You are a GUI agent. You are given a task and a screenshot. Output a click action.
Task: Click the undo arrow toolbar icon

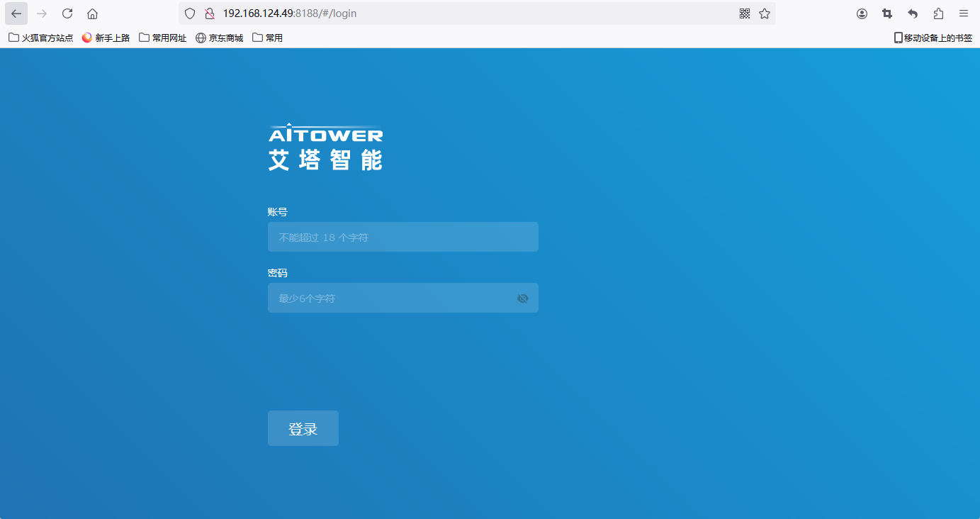tap(913, 13)
